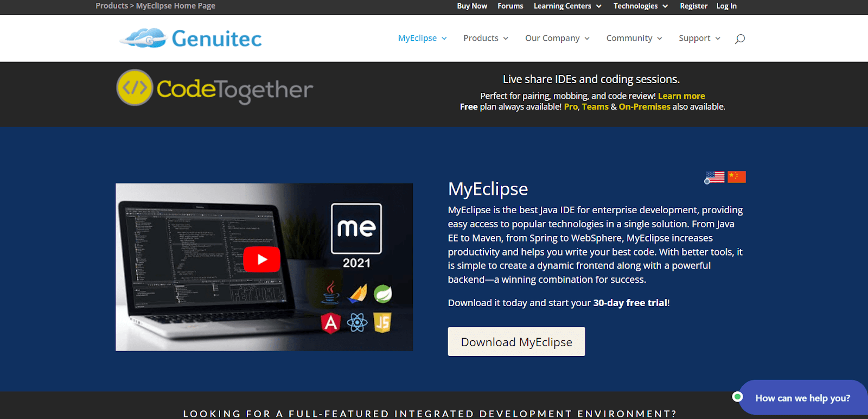Open Learning Centers top-bar dropdown
The height and width of the screenshot is (419, 868).
(567, 6)
